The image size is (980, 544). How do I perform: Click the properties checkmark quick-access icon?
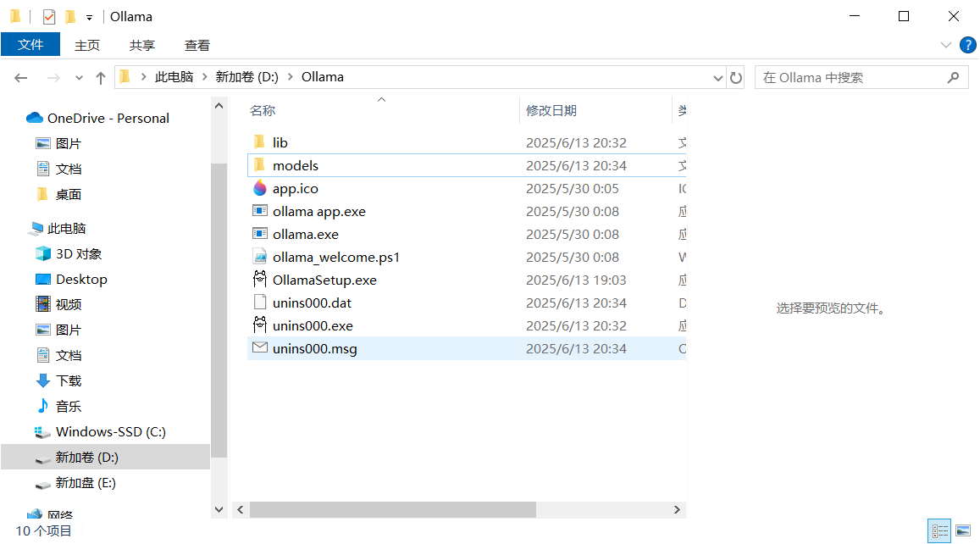tap(49, 17)
